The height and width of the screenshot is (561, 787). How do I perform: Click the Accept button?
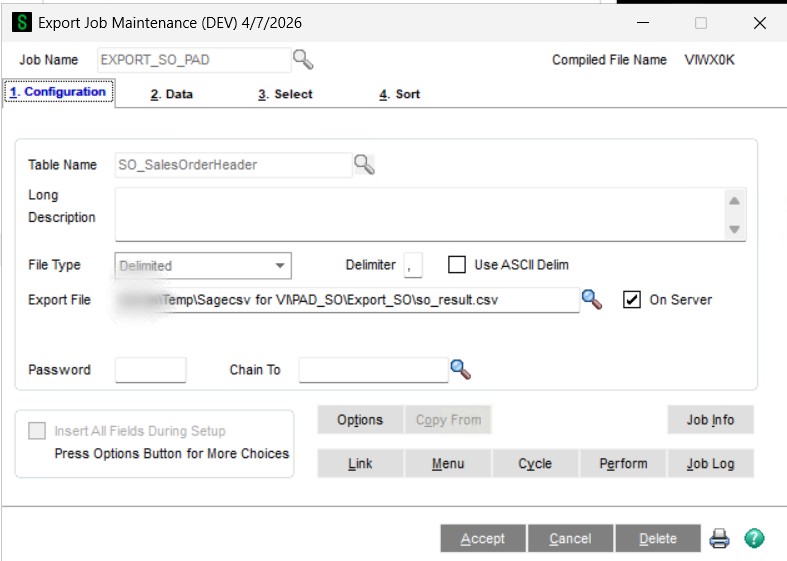pos(483,538)
